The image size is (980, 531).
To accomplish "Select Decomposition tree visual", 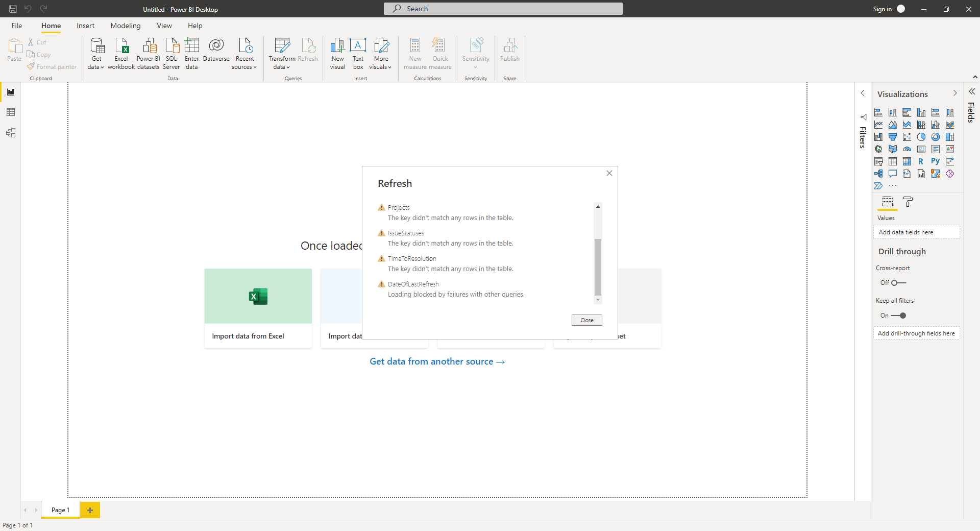I will tap(878, 174).
